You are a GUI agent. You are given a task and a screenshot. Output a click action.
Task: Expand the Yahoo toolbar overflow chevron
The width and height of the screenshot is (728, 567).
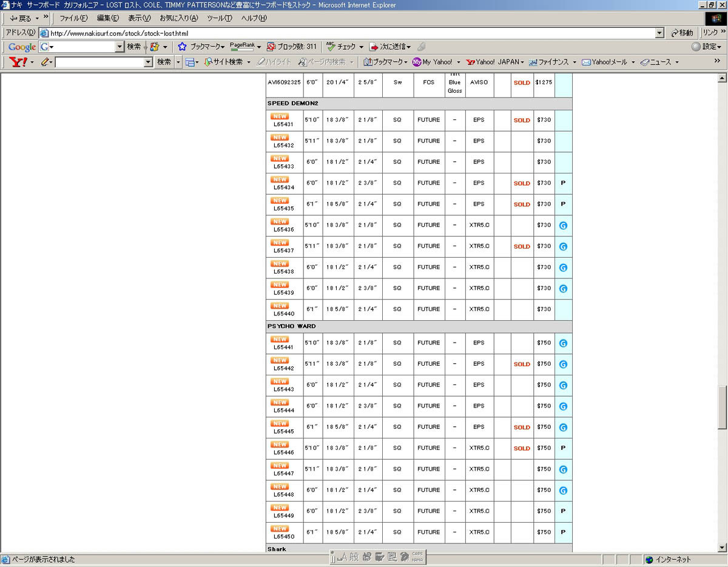coord(717,61)
